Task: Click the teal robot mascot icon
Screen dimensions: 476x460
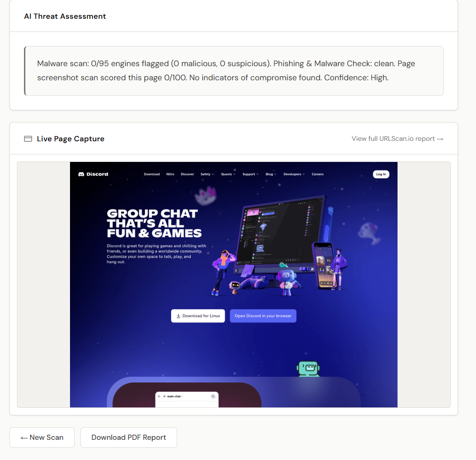Action: [x=308, y=369]
